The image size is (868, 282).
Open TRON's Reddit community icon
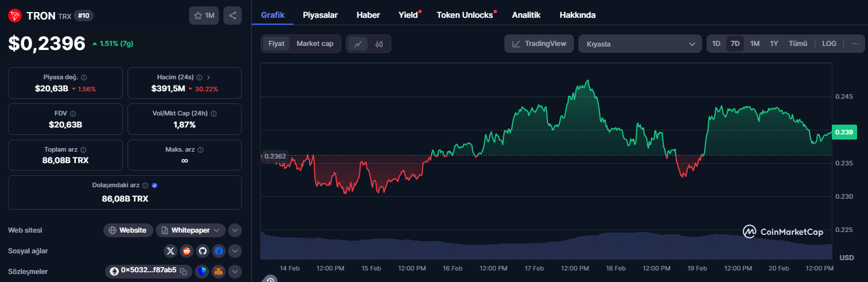tap(187, 251)
